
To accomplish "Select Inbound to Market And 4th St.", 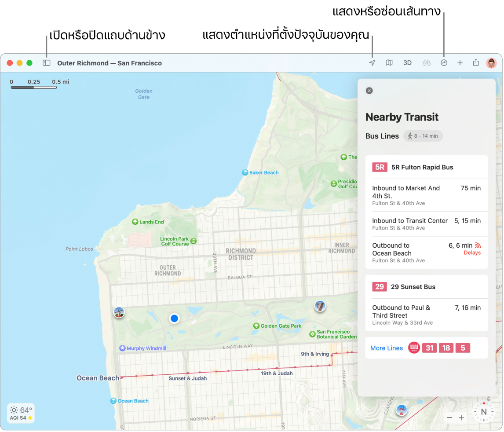I will [427, 195].
